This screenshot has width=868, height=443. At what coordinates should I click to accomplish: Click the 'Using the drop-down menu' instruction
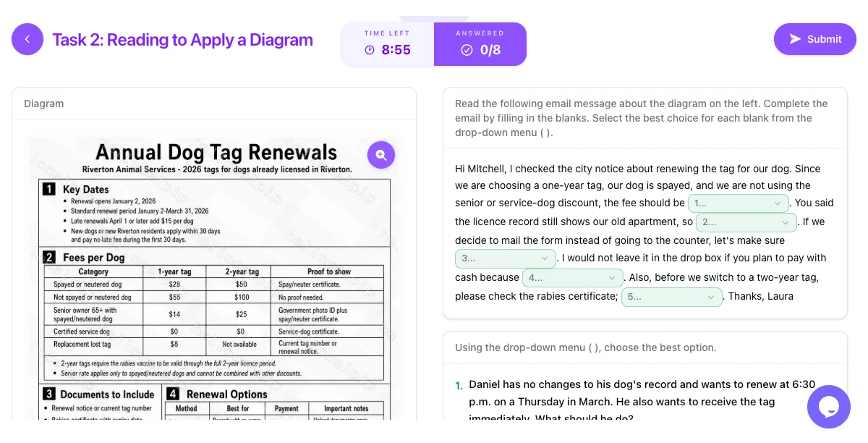[586, 347]
